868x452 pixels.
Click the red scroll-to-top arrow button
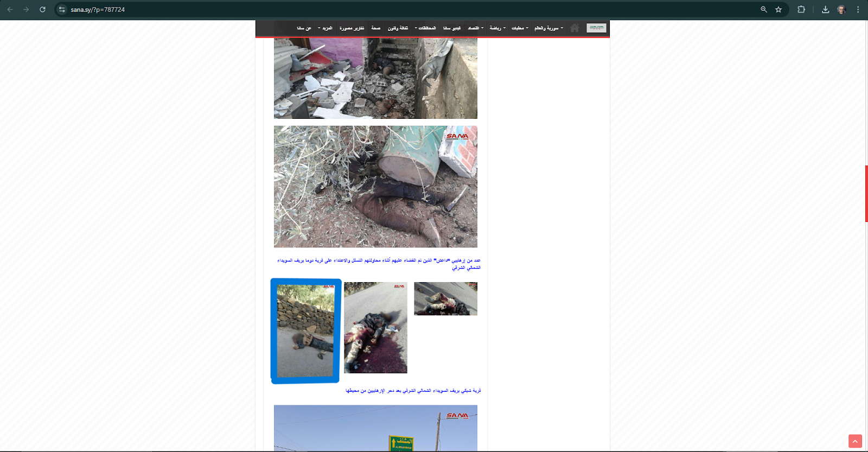[x=855, y=441]
